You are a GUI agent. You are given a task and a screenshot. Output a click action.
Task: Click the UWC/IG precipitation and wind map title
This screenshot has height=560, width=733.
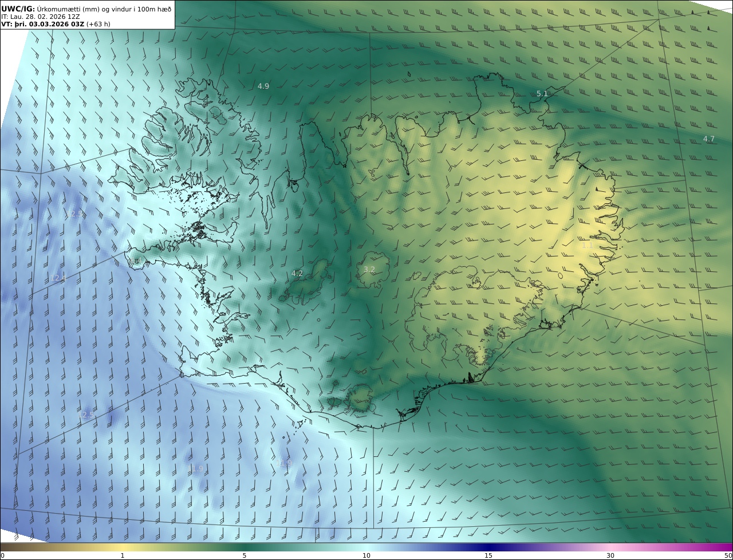[86, 9]
